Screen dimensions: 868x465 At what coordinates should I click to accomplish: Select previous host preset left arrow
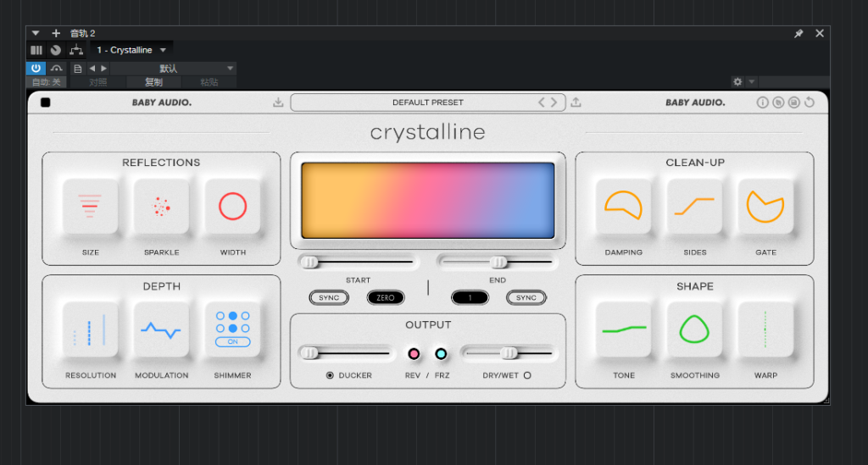point(92,69)
